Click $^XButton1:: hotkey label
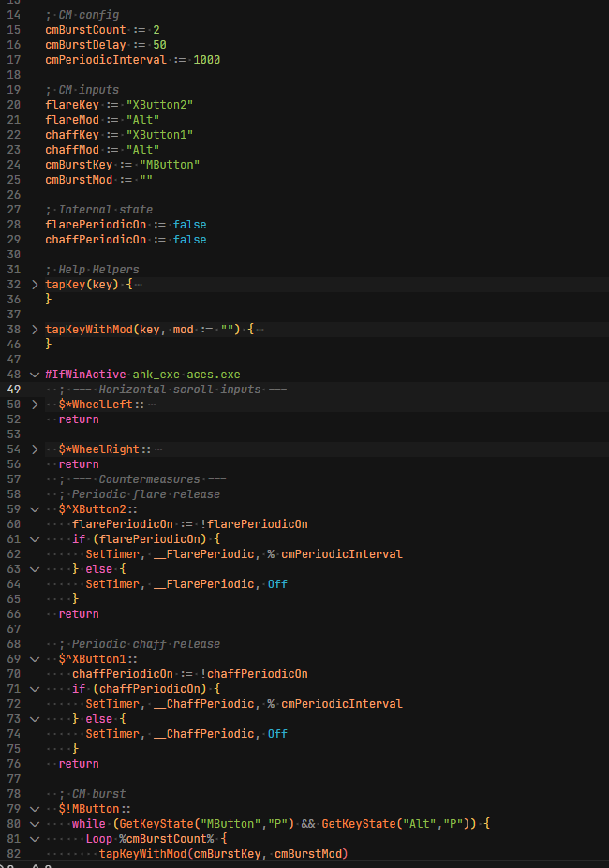 (98, 659)
